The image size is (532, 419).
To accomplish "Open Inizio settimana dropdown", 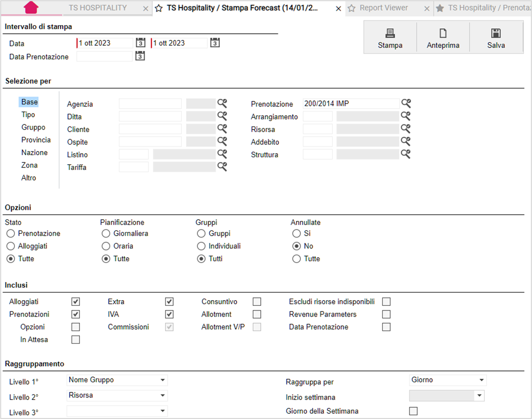I will (x=447, y=395).
